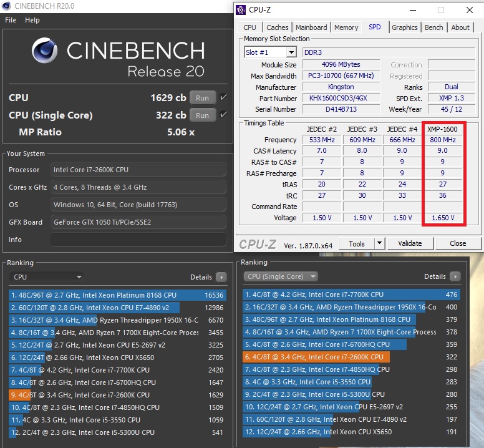This screenshot has height=448, width=484.
Task: Select ranking row i7-6700HQ 1647
Action: coord(118,382)
